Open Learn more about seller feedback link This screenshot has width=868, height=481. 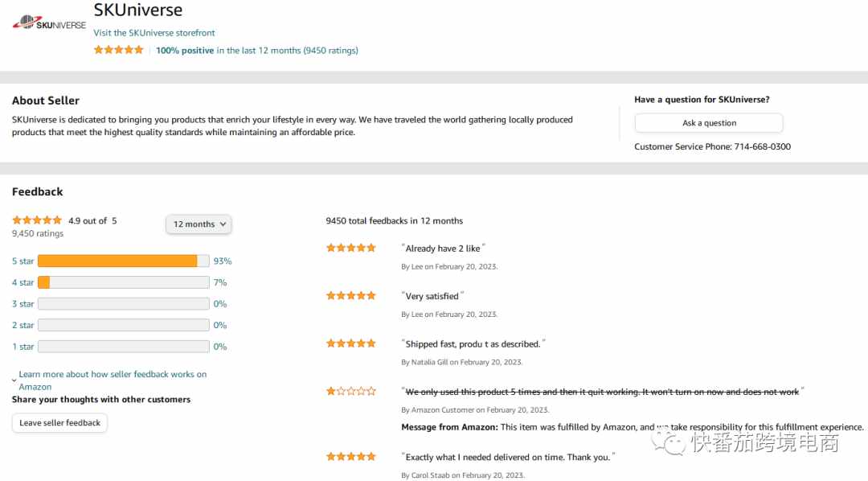pos(113,380)
